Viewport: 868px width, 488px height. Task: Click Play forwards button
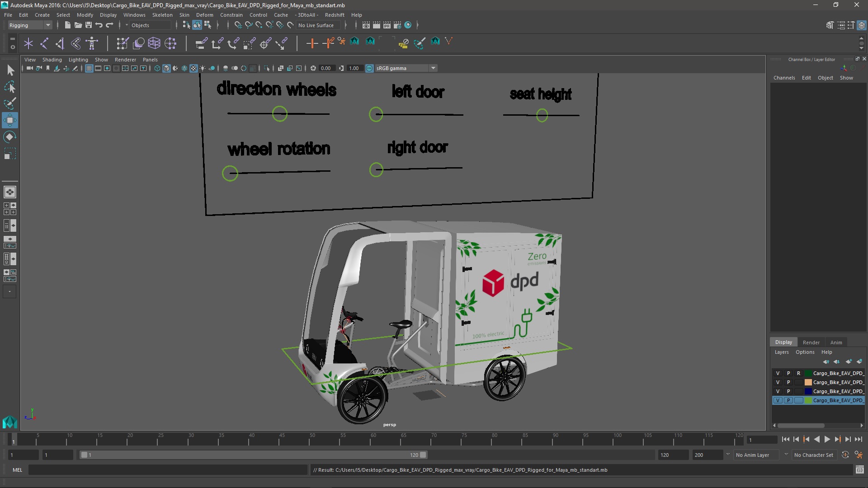[x=827, y=439]
